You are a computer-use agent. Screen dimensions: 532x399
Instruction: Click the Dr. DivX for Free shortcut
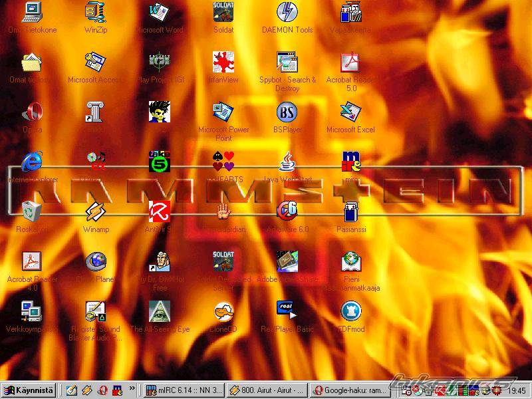point(160,261)
